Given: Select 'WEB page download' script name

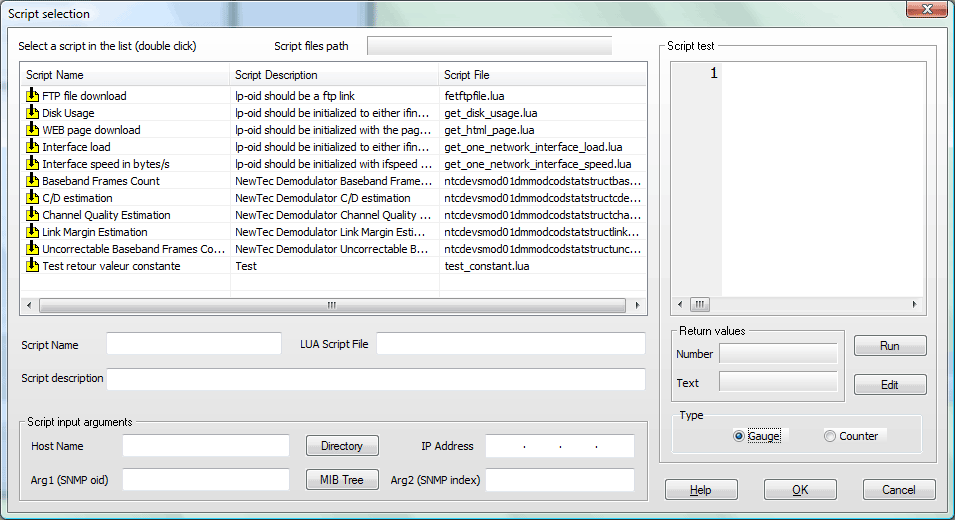Looking at the screenshot, I should (91, 130).
